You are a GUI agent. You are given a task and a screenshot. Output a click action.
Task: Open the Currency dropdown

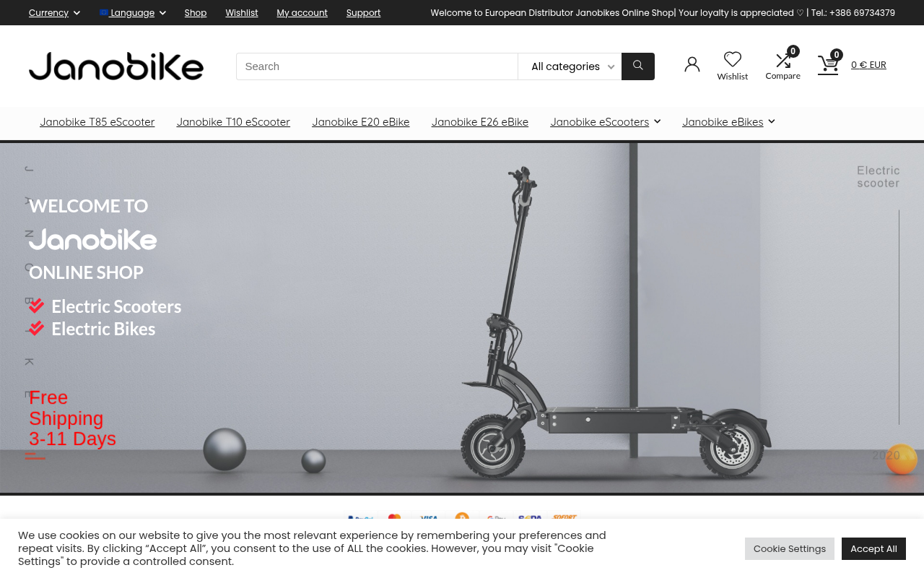pyautogui.click(x=54, y=12)
